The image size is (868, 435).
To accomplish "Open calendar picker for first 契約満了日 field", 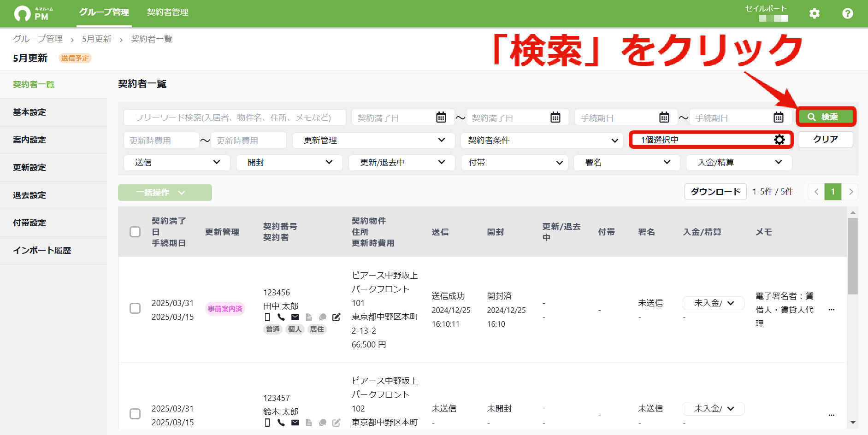I will [x=441, y=118].
